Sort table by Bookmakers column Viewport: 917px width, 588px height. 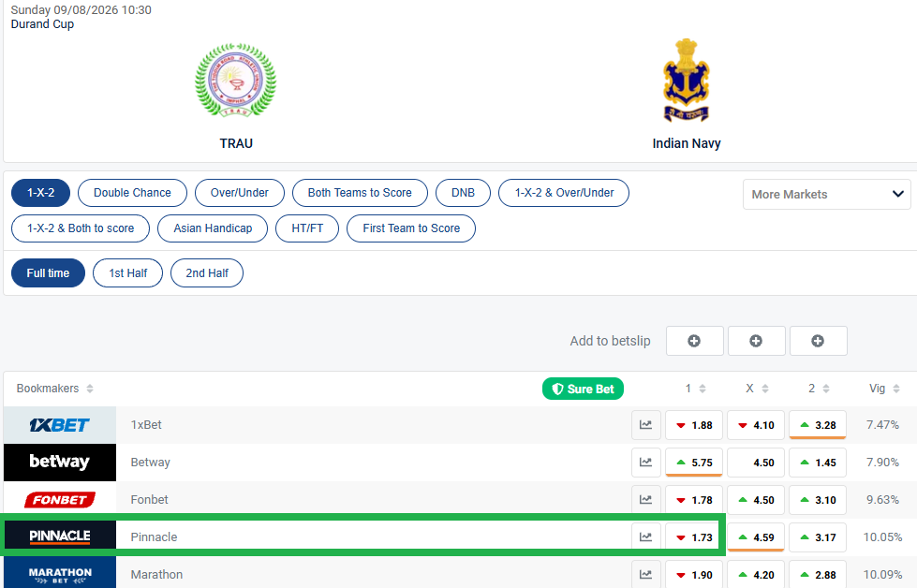55,389
